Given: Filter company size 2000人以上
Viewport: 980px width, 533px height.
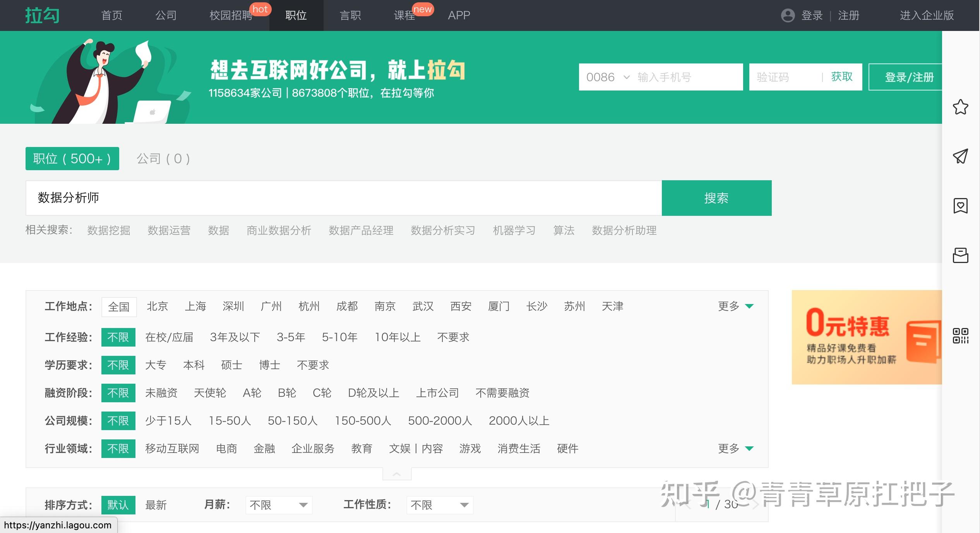Looking at the screenshot, I should [519, 421].
